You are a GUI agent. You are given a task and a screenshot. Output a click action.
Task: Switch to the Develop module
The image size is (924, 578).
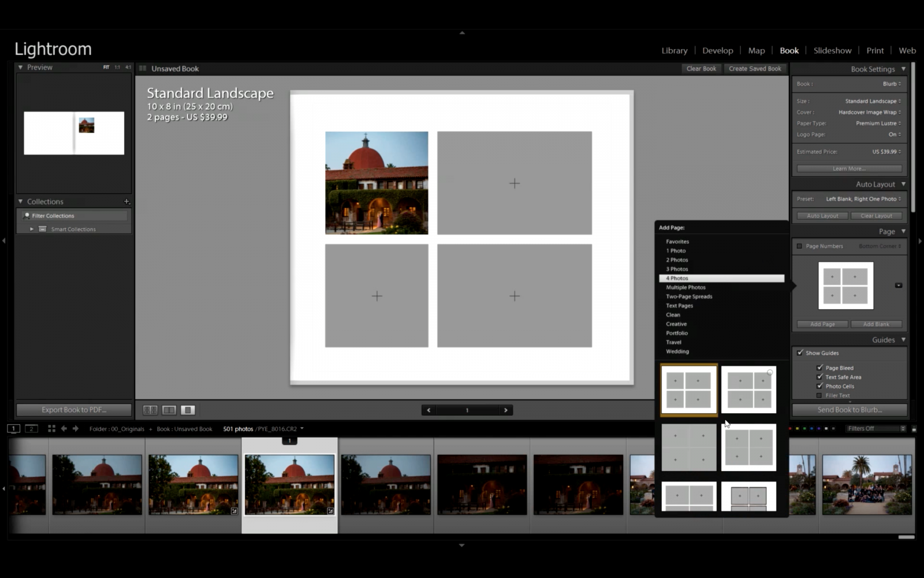coord(717,50)
